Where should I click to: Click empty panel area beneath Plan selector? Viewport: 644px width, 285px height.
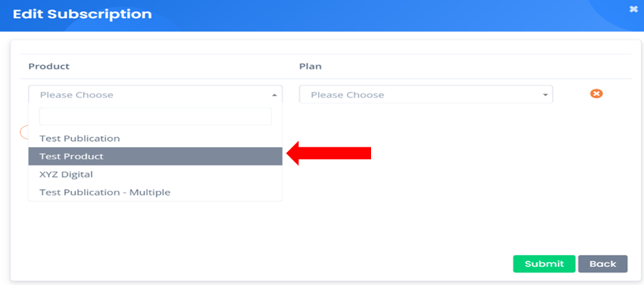point(426,173)
